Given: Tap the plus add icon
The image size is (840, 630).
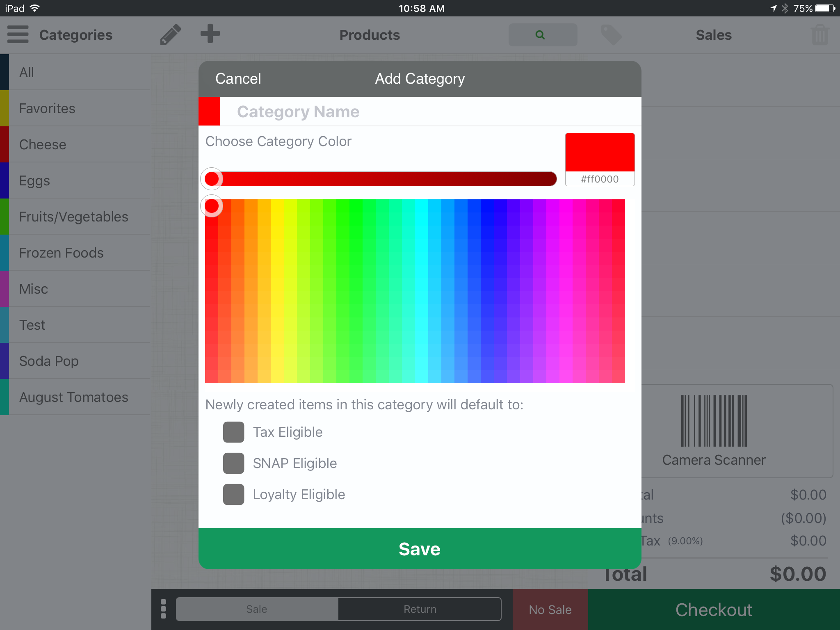Looking at the screenshot, I should click(210, 34).
